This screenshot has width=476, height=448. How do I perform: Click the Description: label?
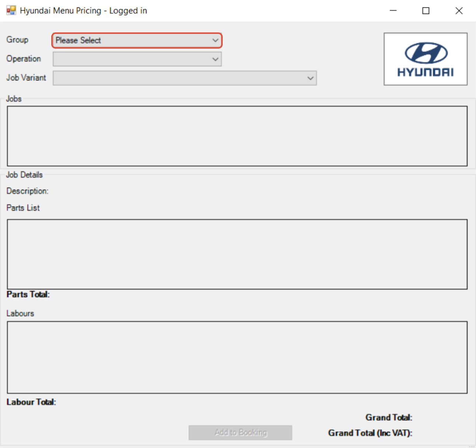(x=27, y=191)
